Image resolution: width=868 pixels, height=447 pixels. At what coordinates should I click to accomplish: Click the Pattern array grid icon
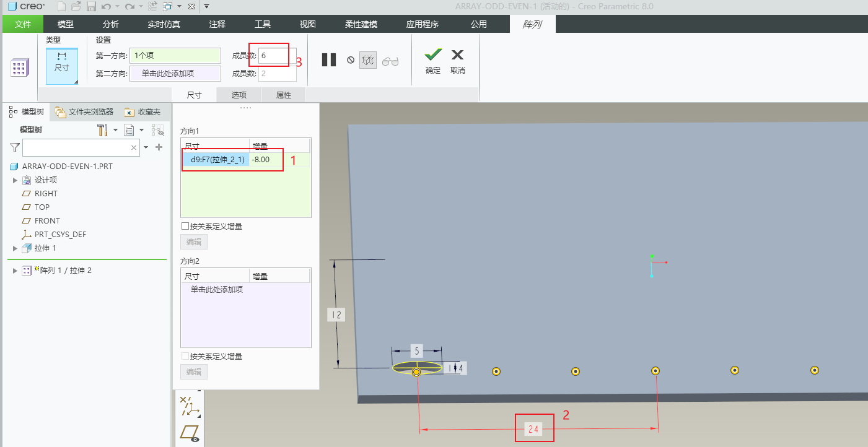(x=20, y=67)
